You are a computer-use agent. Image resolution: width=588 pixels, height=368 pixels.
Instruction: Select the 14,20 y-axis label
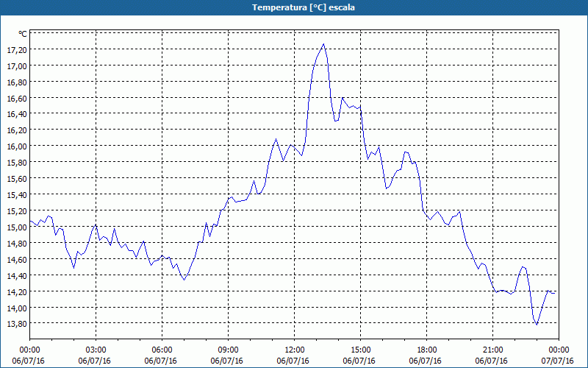pyautogui.click(x=16, y=291)
